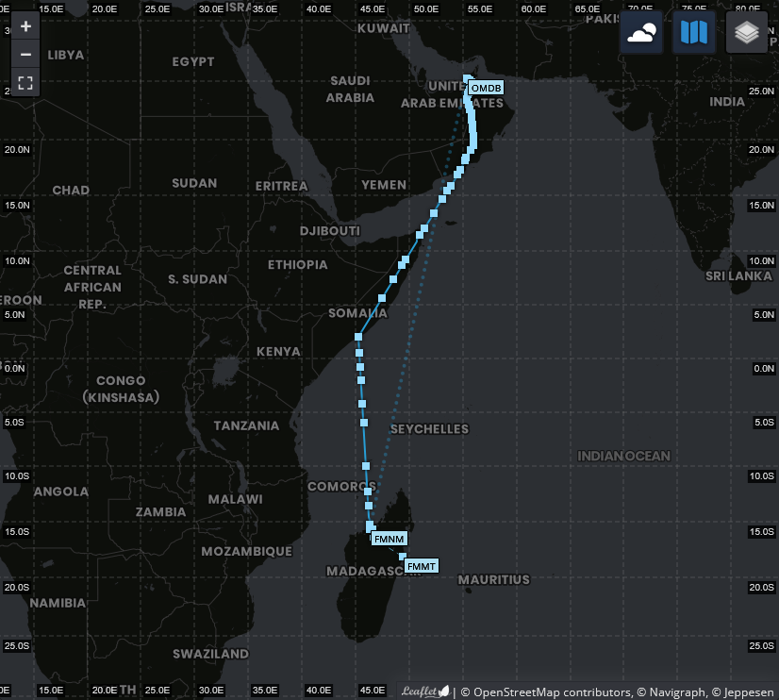Click the FMMT alternate airport label
779x700 pixels.
pyautogui.click(x=422, y=566)
